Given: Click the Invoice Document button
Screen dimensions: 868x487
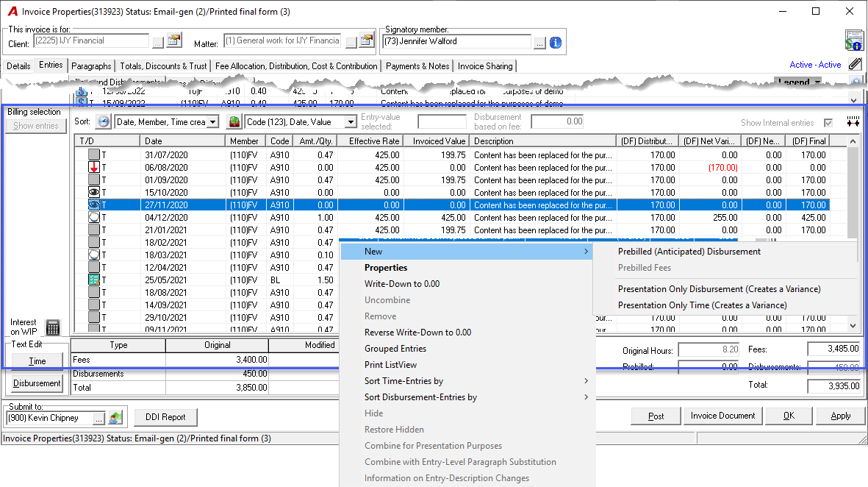Looking at the screenshot, I should (x=723, y=416).
